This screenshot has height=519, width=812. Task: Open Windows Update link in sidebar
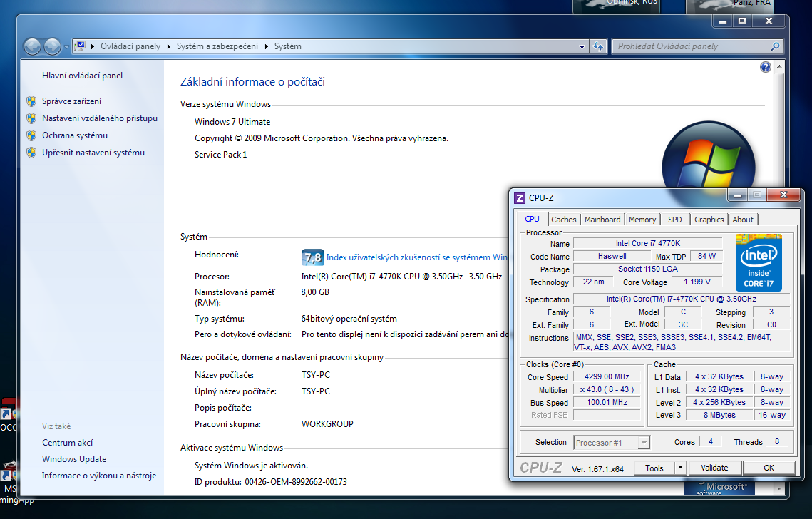[74, 459]
